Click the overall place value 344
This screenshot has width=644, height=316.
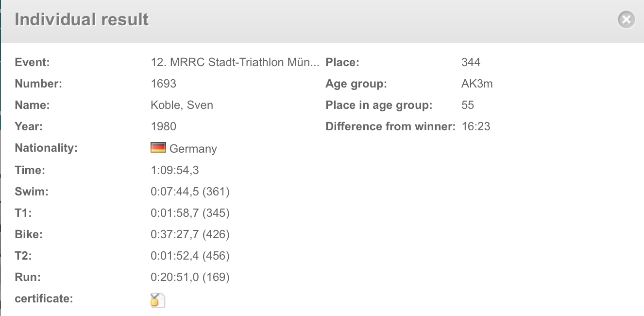pyautogui.click(x=471, y=62)
